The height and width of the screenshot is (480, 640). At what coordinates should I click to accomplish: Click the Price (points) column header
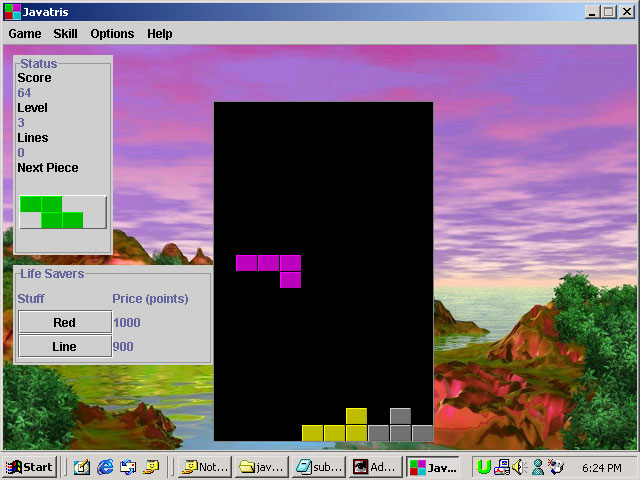point(150,299)
